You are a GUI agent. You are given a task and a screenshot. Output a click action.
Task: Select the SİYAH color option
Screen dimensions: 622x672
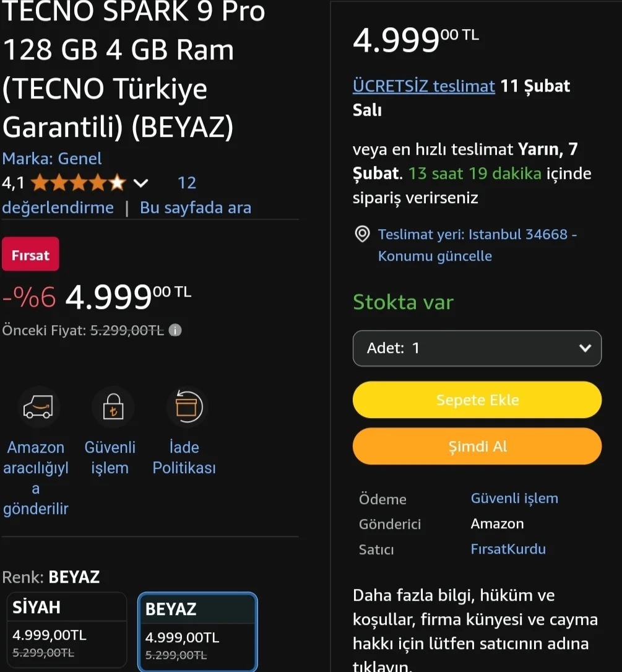click(x=66, y=629)
